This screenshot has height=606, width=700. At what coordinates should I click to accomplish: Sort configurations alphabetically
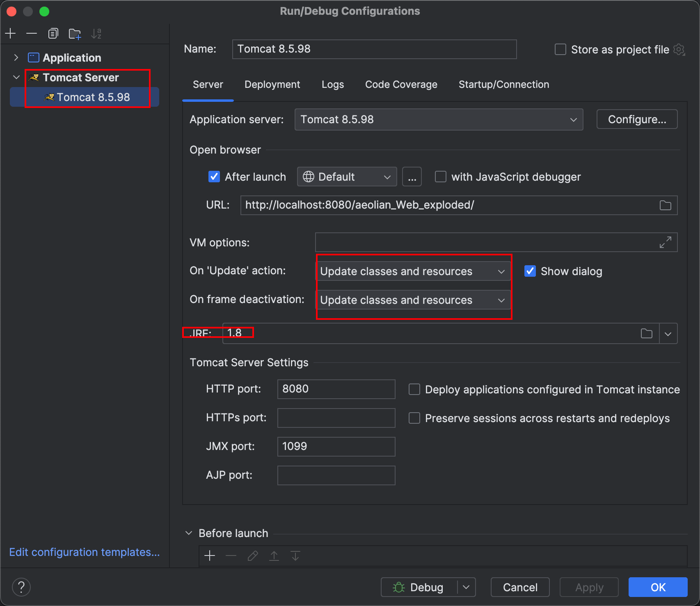96,33
